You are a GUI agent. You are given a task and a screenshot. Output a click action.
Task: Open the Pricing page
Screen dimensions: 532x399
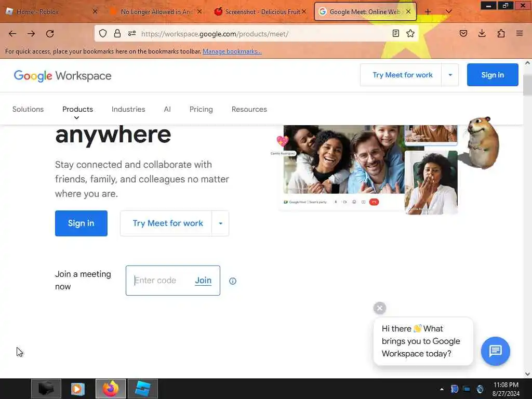[201, 109]
